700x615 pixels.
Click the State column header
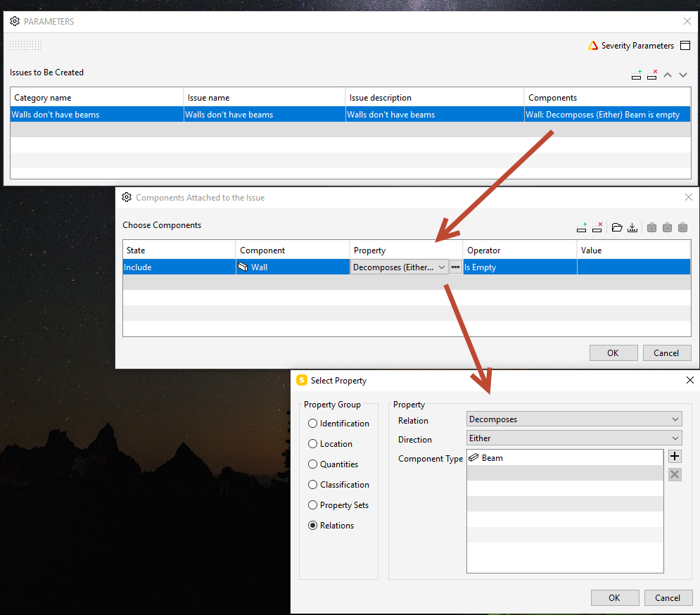click(179, 250)
